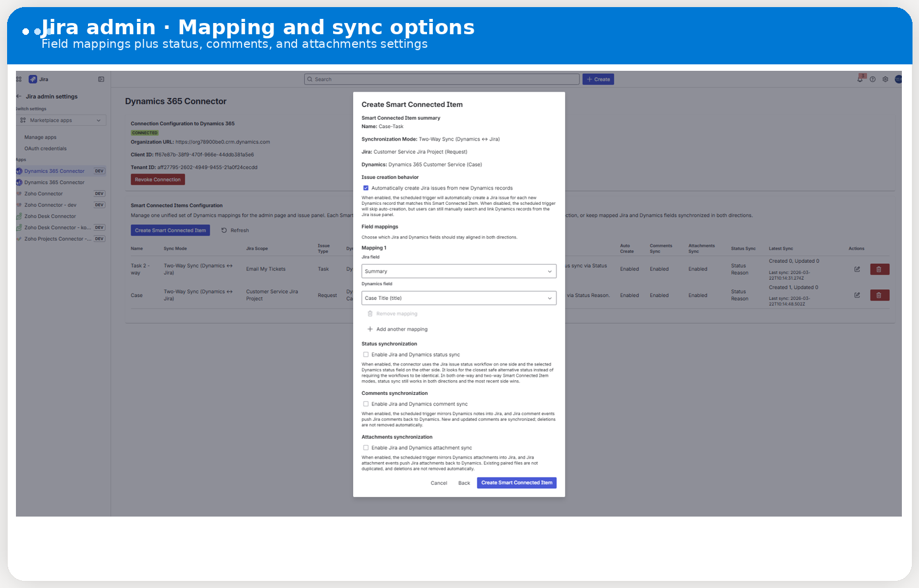This screenshot has height=588, width=919.
Task: Open settings with the gear icon
Action: tap(885, 79)
